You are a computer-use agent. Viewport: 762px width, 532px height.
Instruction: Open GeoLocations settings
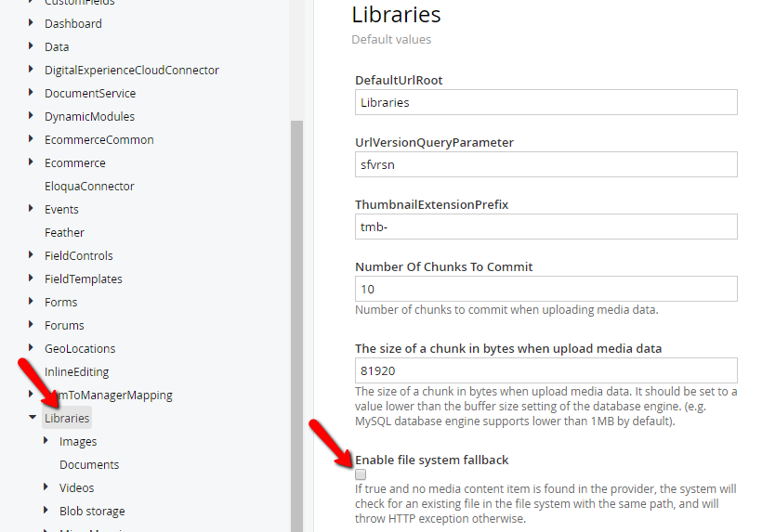80,349
